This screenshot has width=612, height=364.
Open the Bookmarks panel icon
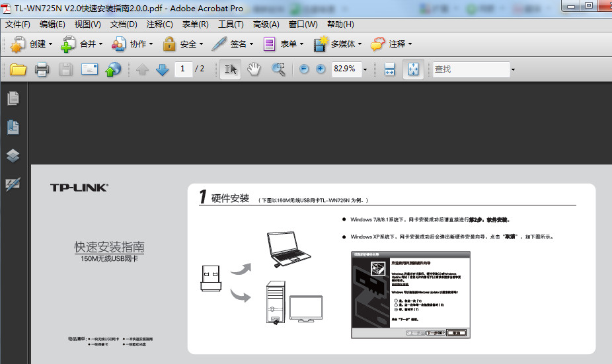pyautogui.click(x=13, y=127)
